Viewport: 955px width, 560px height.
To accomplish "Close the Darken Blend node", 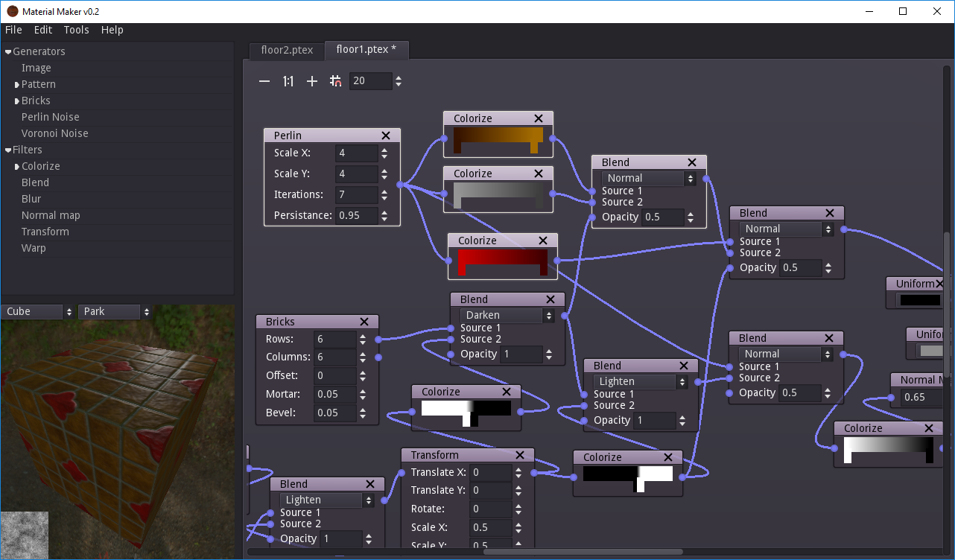I will [551, 299].
